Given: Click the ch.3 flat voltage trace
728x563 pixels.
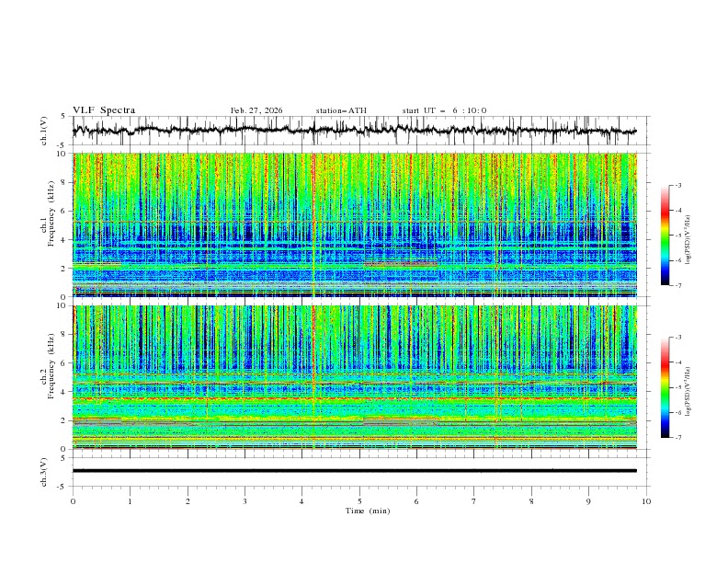Looking at the screenshot, I should (355, 471).
